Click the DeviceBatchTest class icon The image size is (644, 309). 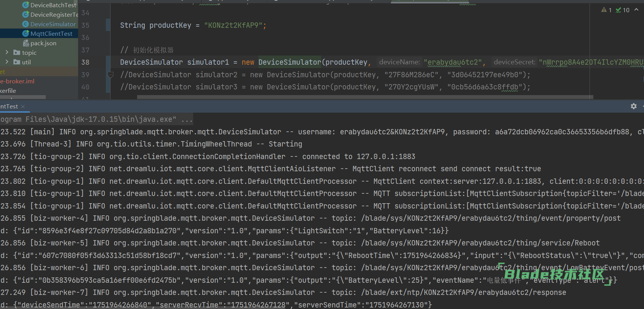(26, 5)
